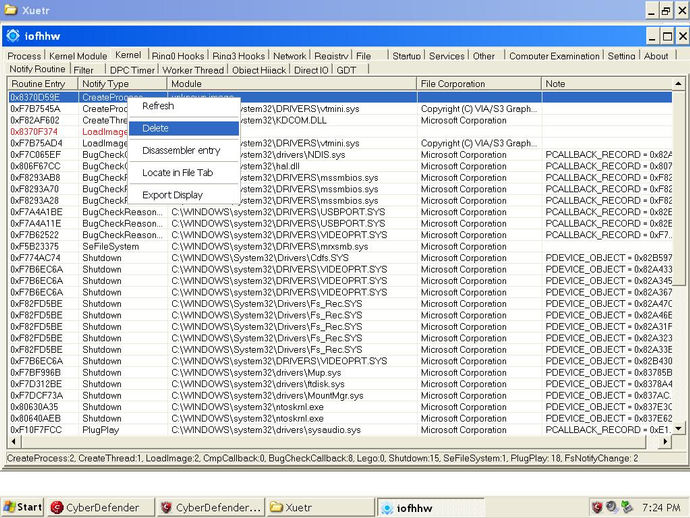Select the row with entry 0xF7B7545A
Image resolution: width=690 pixels, height=518 pixels.
pyautogui.click(x=340, y=109)
